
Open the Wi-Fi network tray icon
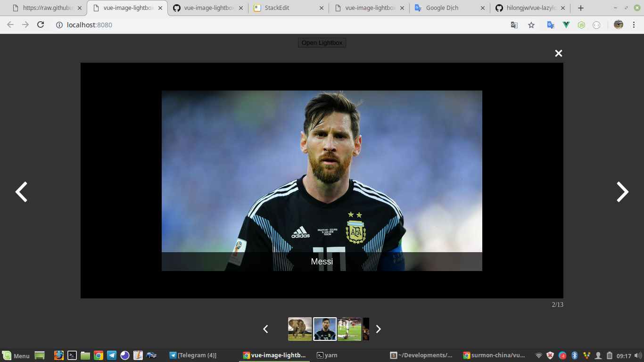point(539,355)
